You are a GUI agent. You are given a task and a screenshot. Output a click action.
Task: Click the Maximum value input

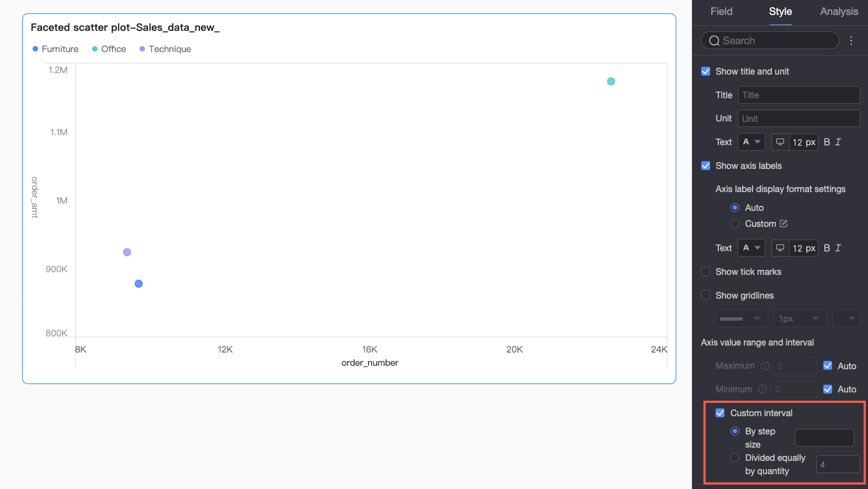[795, 366]
